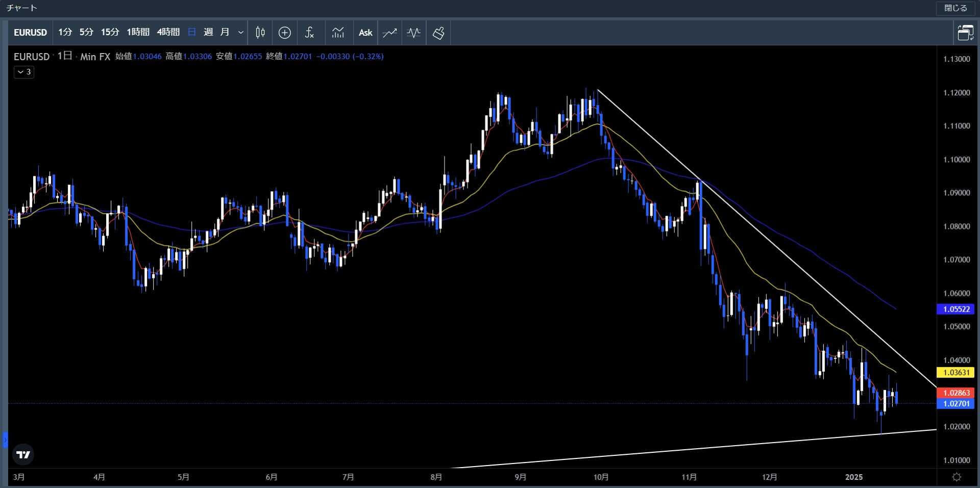
Task: Expand the timeframe dropdown arrow
Action: click(x=241, y=33)
